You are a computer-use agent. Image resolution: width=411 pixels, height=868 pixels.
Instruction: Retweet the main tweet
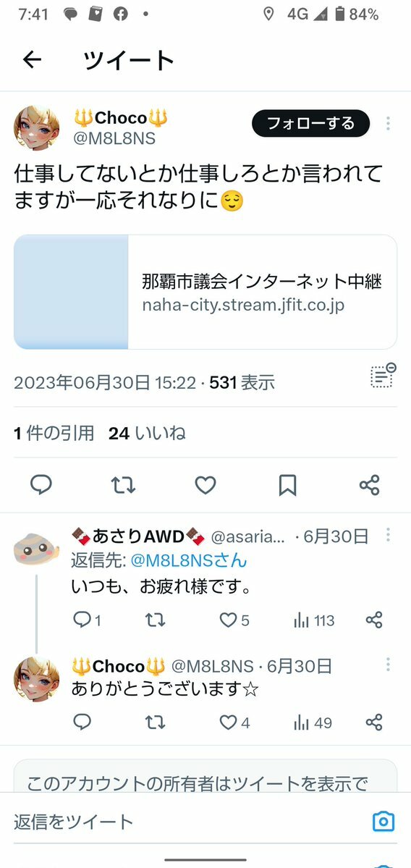[123, 486]
